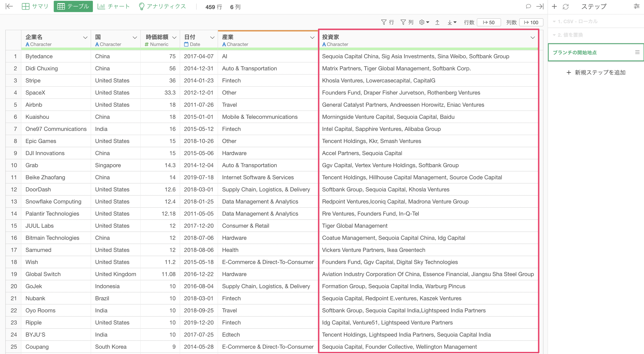Image resolution: width=644 pixels, height=354 pixels.
Task: Click South Korea in the Coupang row
Action: (116, 347)
